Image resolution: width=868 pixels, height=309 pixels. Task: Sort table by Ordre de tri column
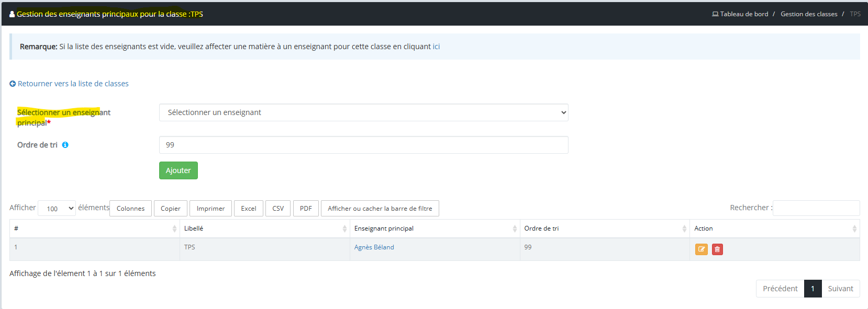click(x=684, y=228)
